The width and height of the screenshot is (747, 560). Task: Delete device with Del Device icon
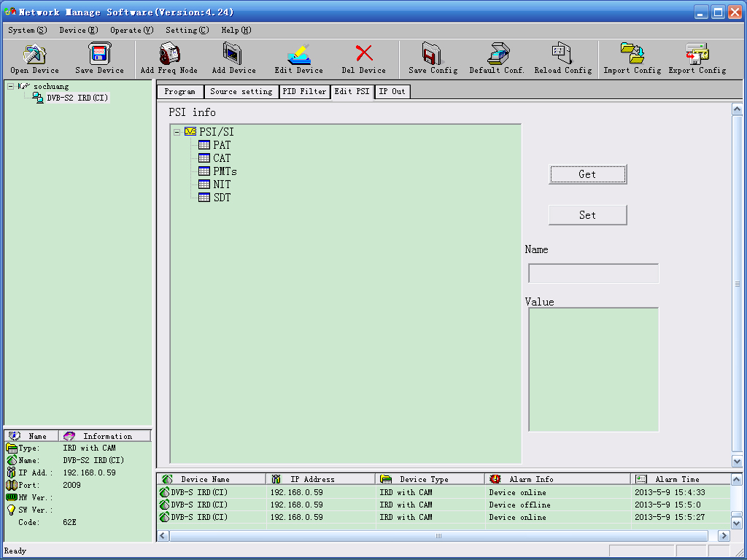[364, 53]
